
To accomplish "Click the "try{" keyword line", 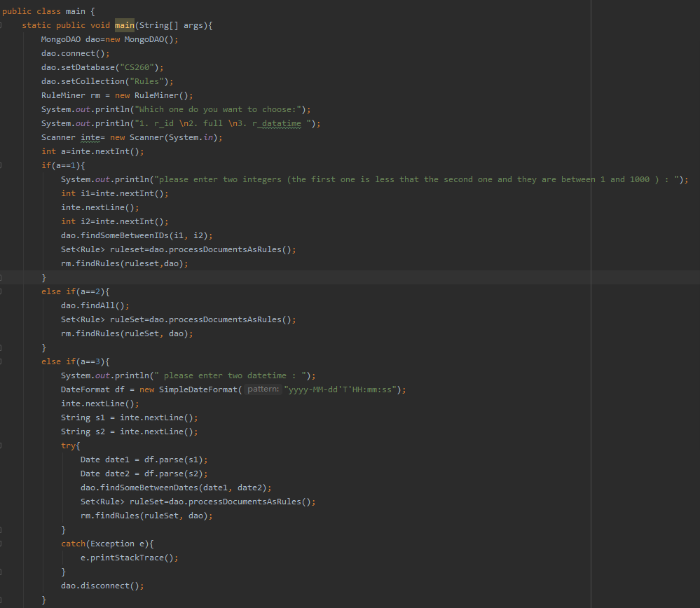I will (x=71, y=445).
